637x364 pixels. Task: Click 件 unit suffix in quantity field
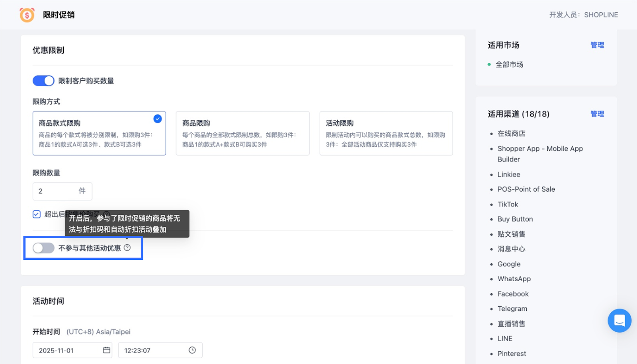point(82,191)
